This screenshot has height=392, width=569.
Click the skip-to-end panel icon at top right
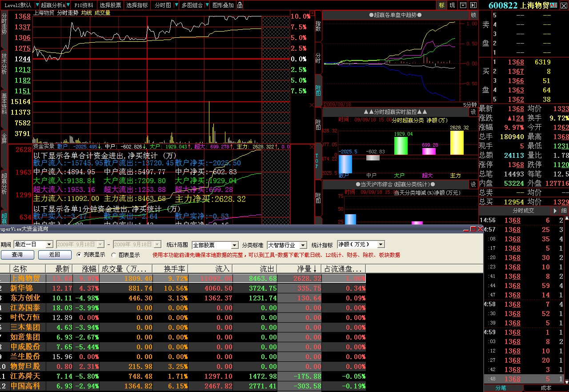[x=473, y=5]
